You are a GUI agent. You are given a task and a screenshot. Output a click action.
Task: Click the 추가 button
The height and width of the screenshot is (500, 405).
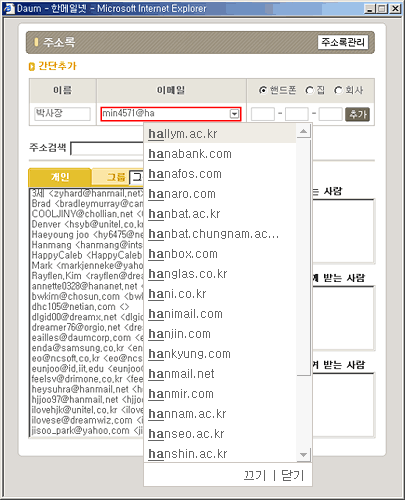357,114
